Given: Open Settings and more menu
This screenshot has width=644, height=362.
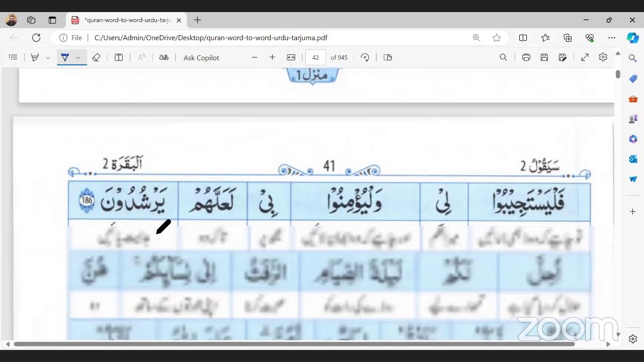Looking at the screenshot, I should pos(612,38).
